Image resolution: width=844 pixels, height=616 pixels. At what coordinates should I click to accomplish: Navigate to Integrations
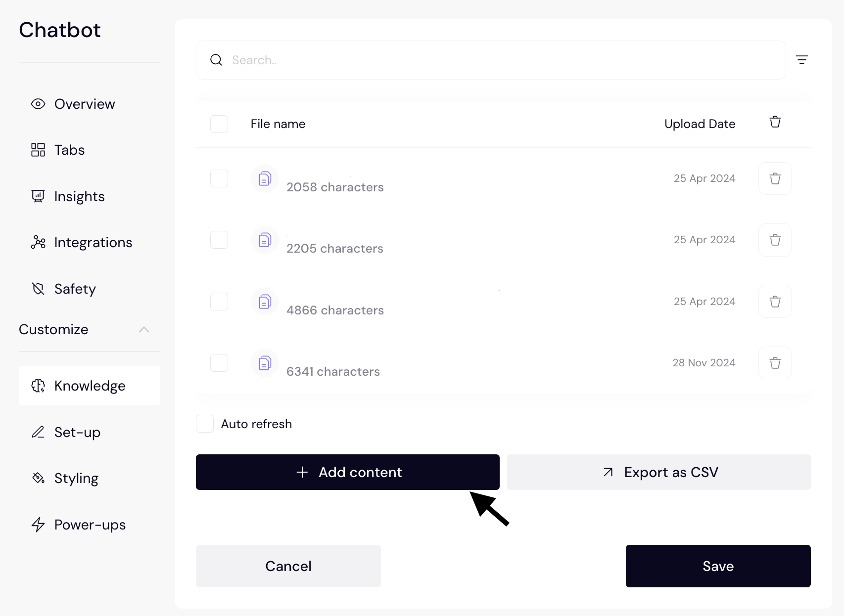tap(90, 242)
